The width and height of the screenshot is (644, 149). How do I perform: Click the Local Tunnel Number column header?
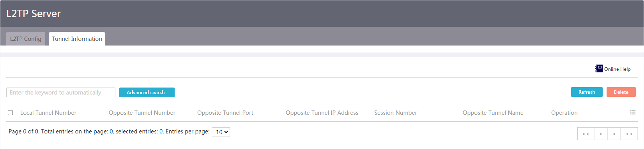coord(48,113)
